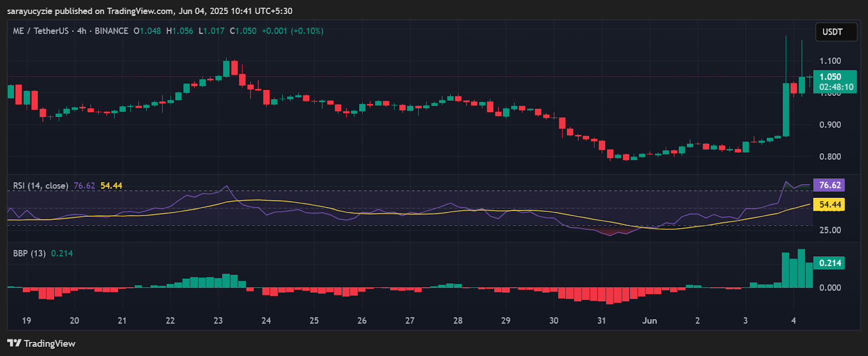Click the TradingView logo icon

pos(14,343)
